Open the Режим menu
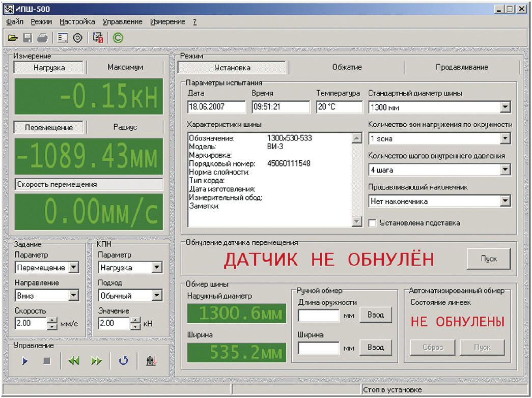532x398 pixels. coord(41,22)
